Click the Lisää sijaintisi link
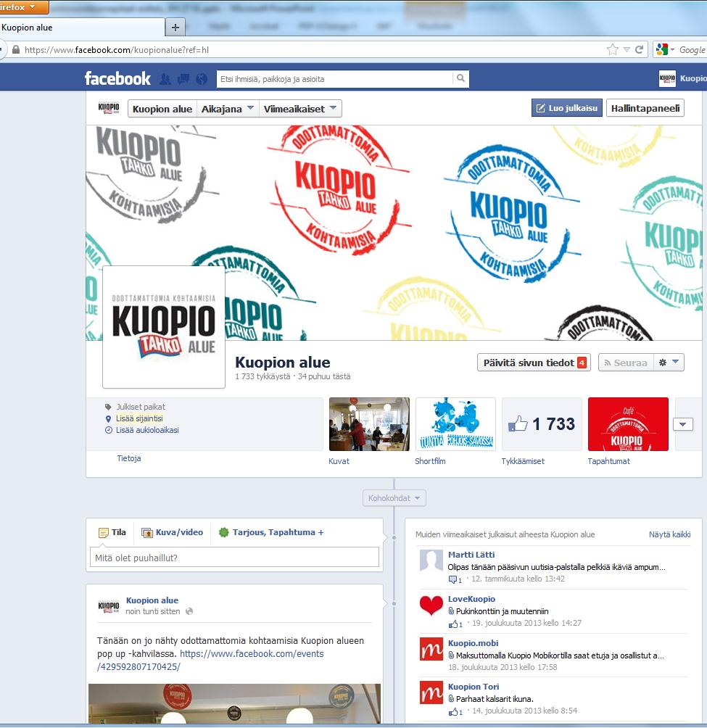 pos(139,418)
